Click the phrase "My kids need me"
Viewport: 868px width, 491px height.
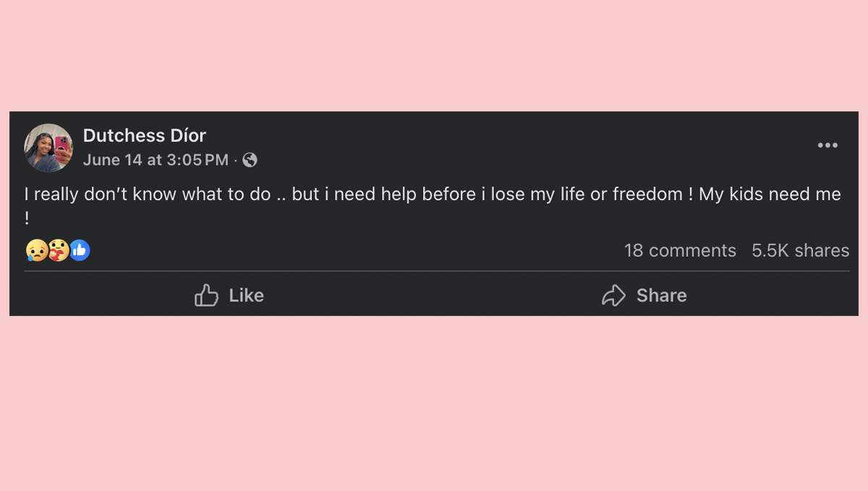[770, 194]
